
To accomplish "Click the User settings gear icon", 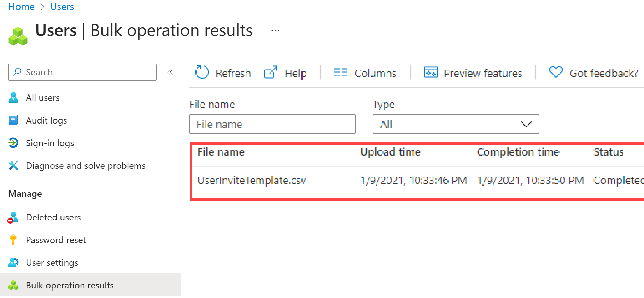I will [x=13, y=262].
